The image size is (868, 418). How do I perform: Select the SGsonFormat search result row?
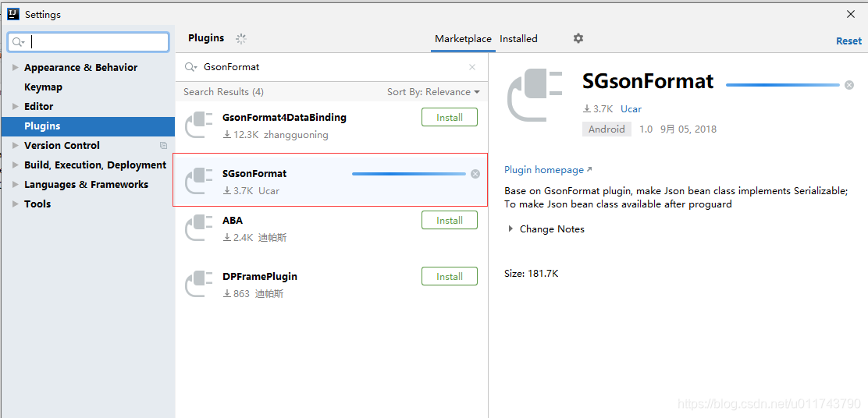pyautogui.click(x=330, y=180)
